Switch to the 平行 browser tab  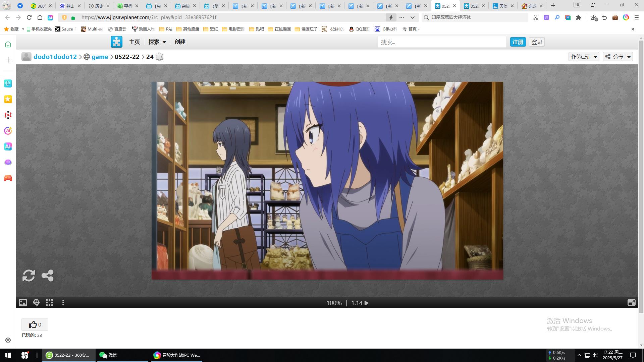coord(128,6)
